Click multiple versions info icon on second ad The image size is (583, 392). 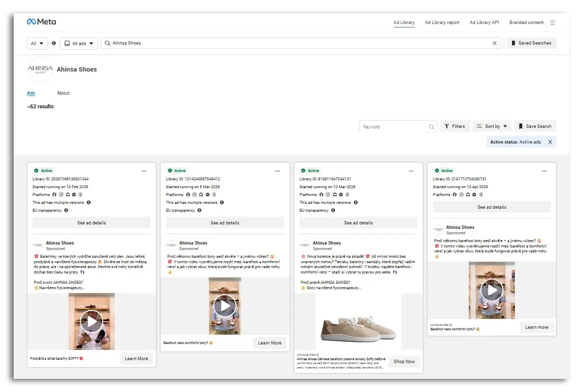coord(222,202)
